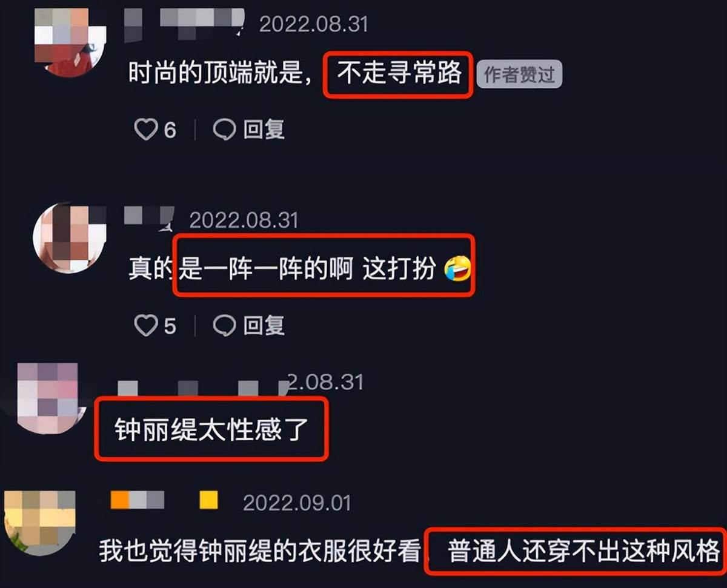727x588 pixels.
Task: Click reply bubble icon under second comment
Action: tap(224, 326)
